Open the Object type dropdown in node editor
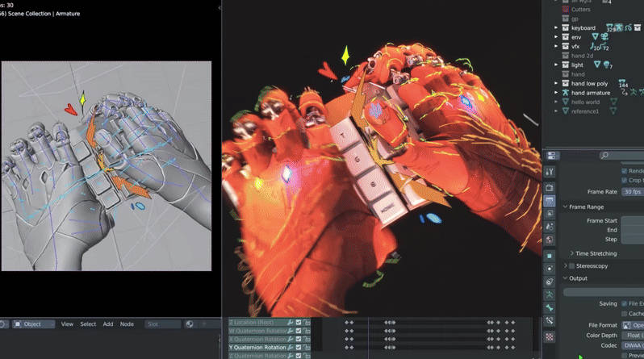Screen dimensions: 644x359 pyautogui.click(x=34, y=324)
